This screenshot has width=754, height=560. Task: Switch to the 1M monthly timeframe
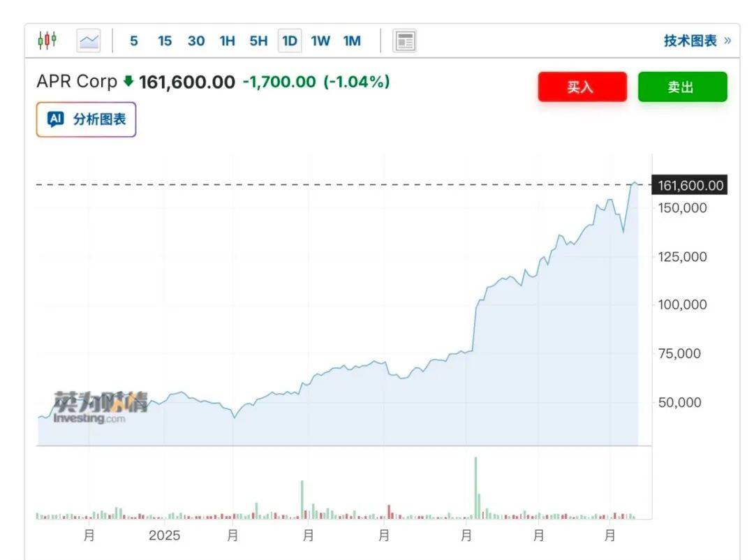click(x=352, y=41)
